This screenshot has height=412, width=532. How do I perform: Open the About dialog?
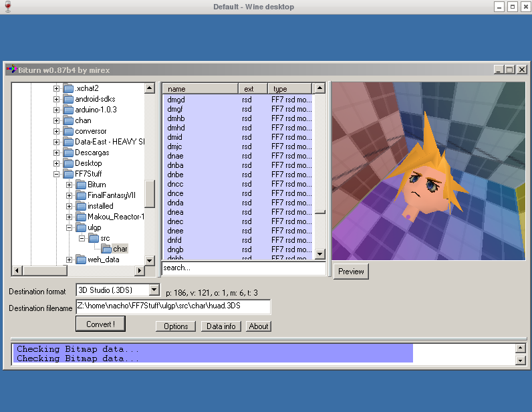259,326
